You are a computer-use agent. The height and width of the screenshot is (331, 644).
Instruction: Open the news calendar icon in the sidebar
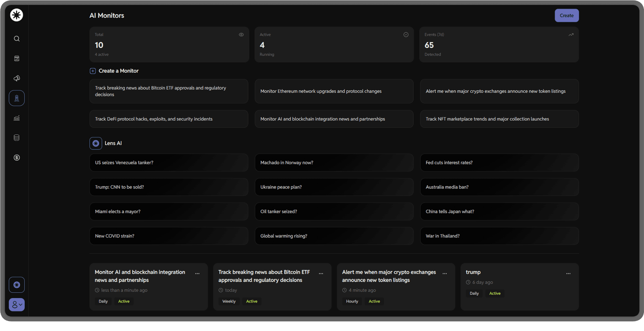click(16, 58)
